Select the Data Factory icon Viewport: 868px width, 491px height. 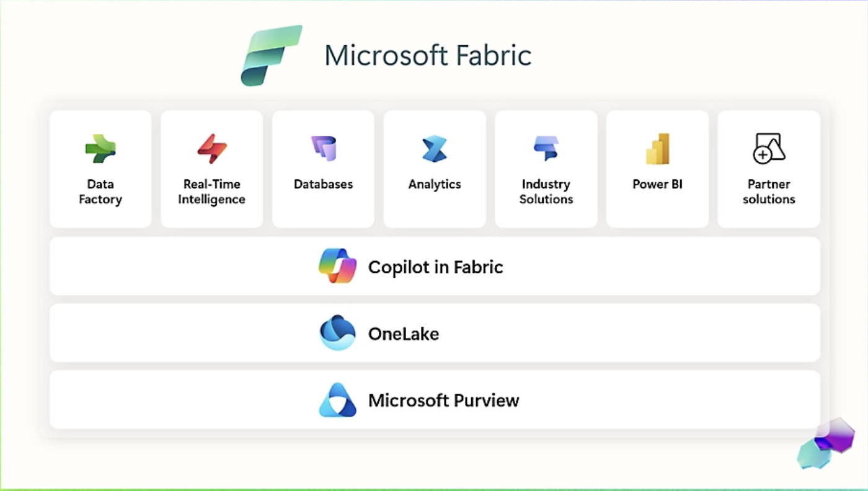coord(100,148)
